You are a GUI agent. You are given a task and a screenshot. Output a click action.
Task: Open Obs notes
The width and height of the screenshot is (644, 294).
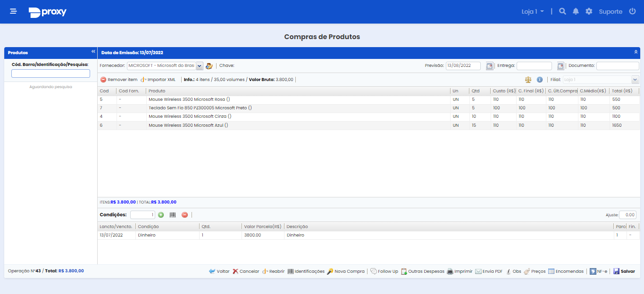click(513, 271)
